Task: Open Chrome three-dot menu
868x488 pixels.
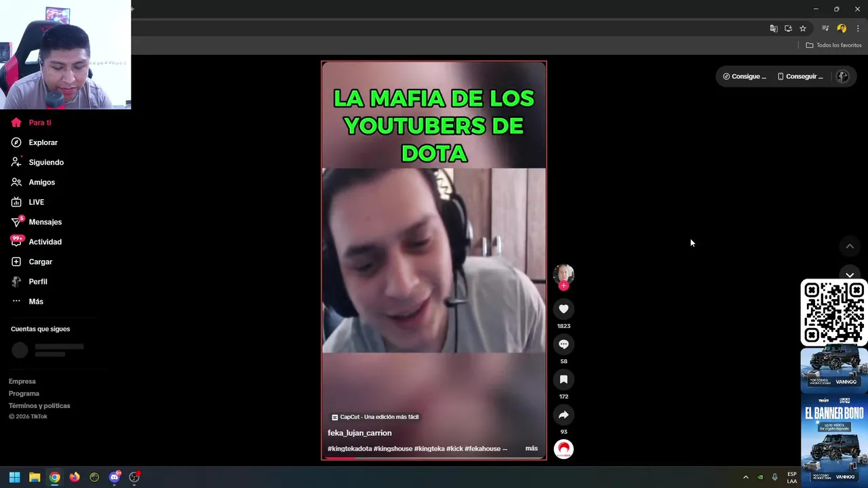Action: [858, 28]
